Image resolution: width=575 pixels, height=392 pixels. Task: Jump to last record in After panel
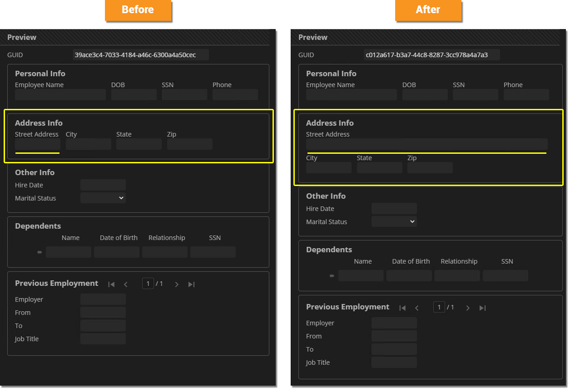click(482, 308)
